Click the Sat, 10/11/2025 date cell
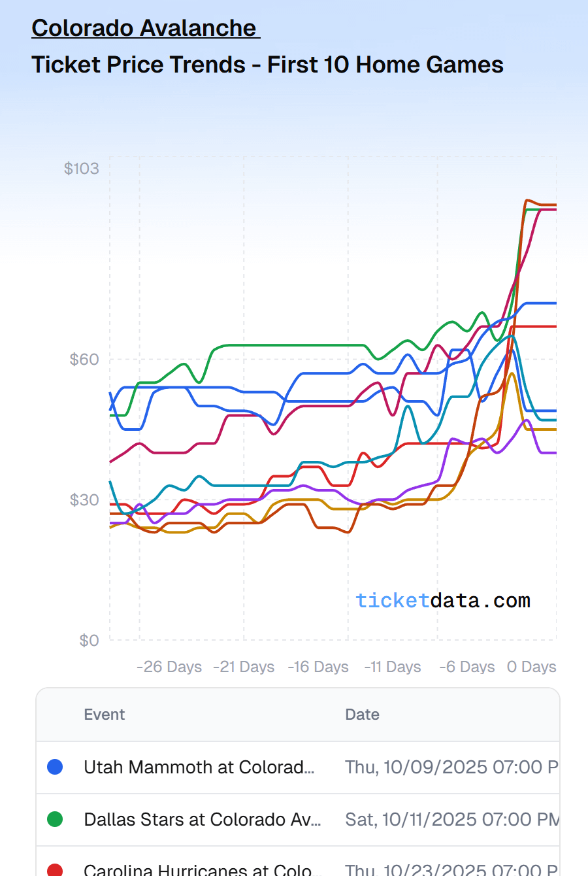588x876 pixels. click(x=451, y=819)
